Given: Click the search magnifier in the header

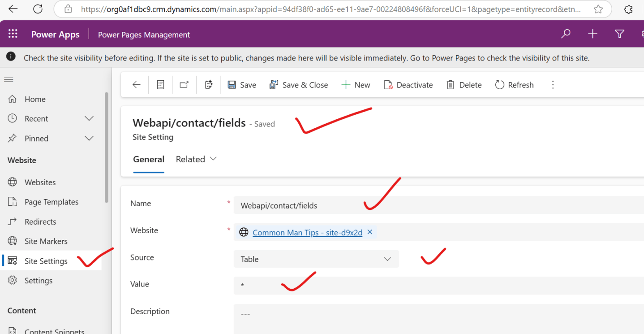Looking at the screenshot, I should click(566, 34).
